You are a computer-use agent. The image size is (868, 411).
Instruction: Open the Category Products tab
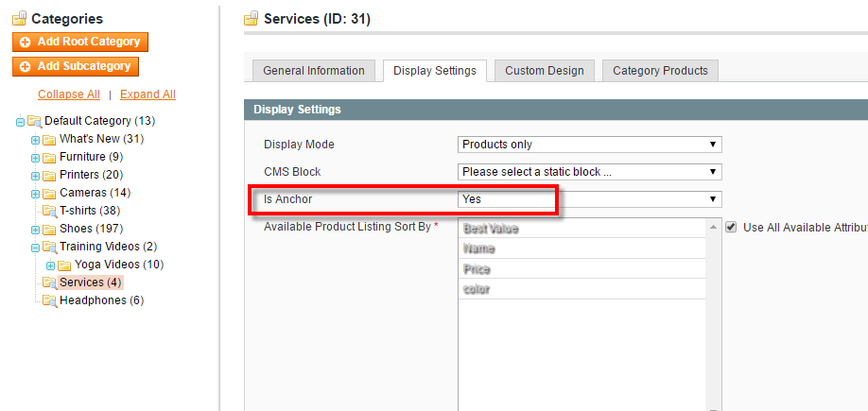click(x=660, y=71)
